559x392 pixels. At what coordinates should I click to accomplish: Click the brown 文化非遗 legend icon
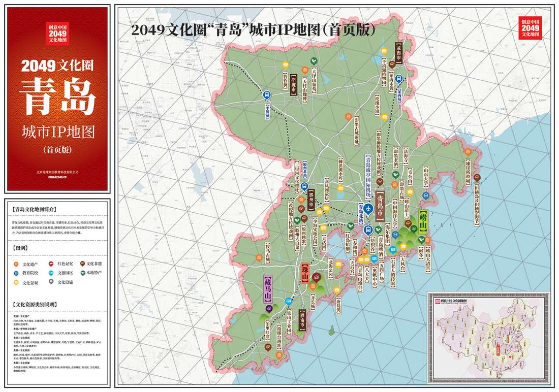(82, 264)
